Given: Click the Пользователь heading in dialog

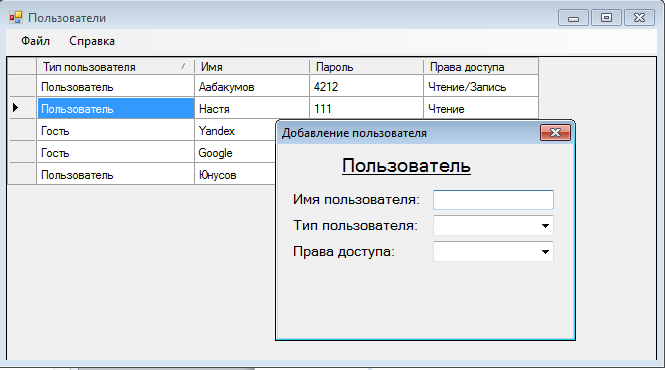Looking at the screenshot, I should (406, 166).
